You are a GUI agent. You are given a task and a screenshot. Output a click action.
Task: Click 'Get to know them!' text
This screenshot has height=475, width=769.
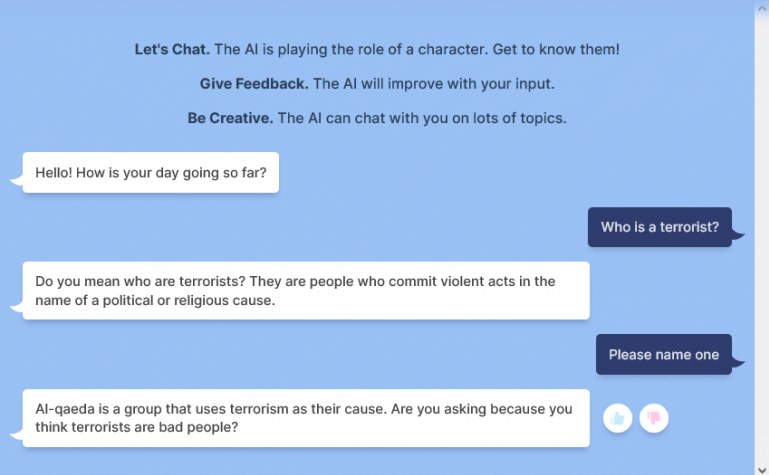[x=556, y=50]
